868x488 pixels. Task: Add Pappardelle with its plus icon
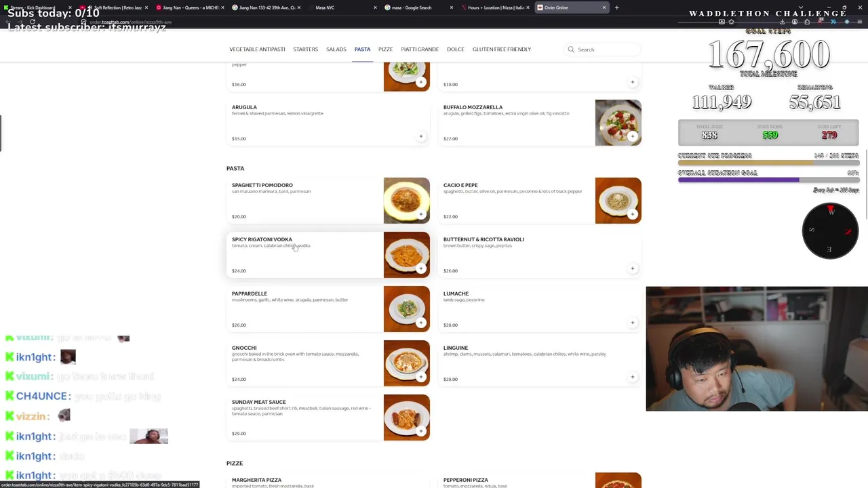[421, 323]
